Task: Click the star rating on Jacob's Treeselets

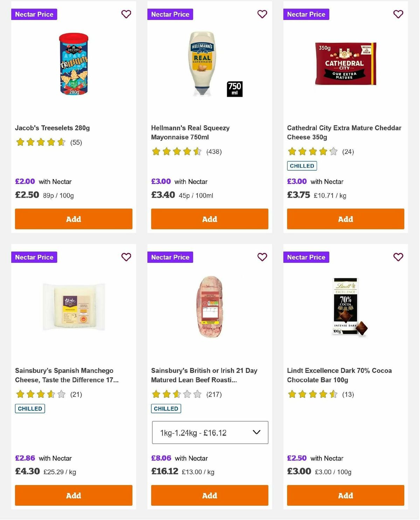Action: click(40, 142)
